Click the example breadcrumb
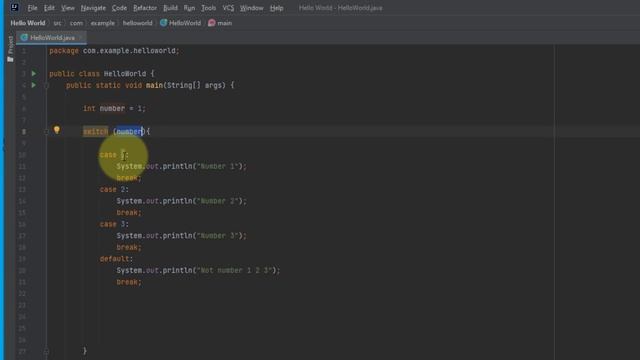 [102, 23]
